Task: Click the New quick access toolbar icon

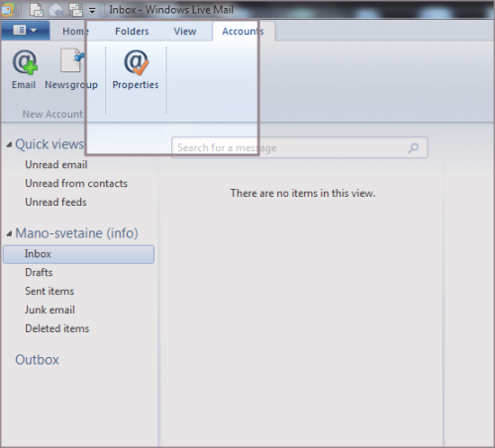Action: coord(37,10)
